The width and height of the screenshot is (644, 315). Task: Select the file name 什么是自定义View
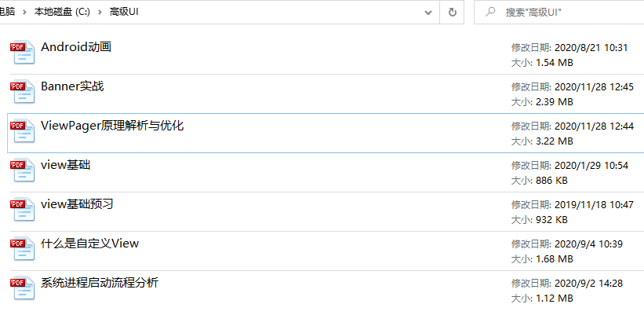pyautogui.click(x=90, y=244)
